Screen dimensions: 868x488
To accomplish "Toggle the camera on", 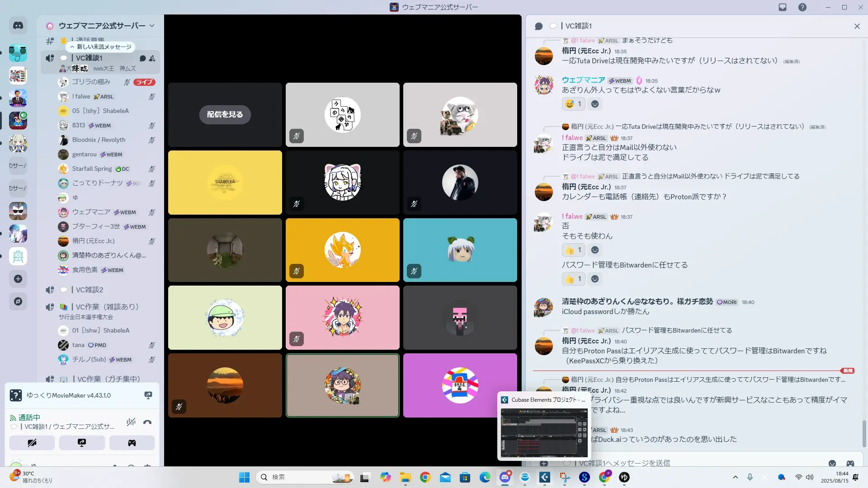I will pos(32,443).
